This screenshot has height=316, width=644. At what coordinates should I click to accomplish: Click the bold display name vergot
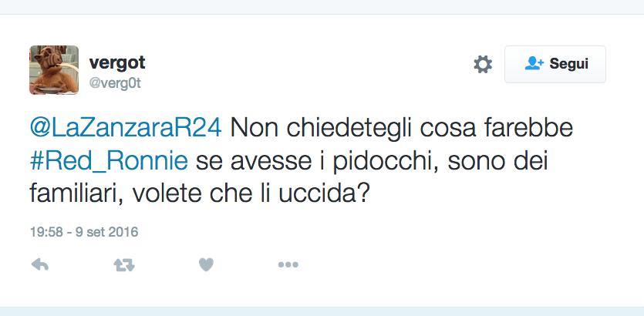click(117, 62)
